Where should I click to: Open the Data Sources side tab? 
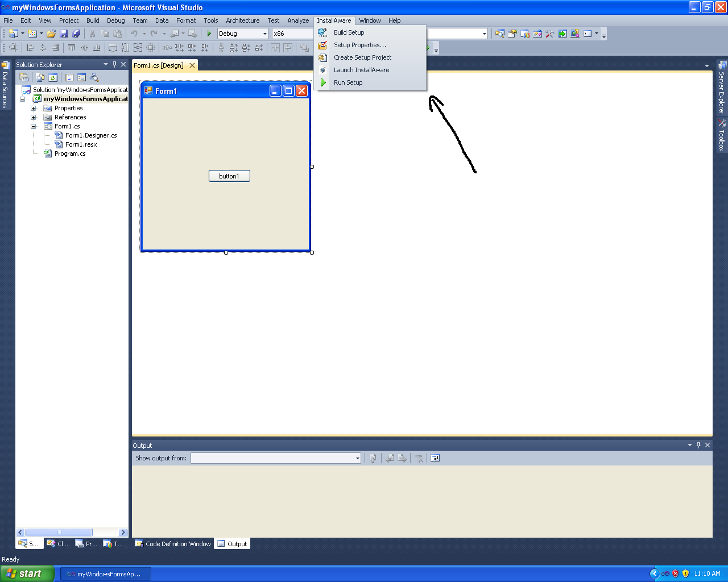click(5, 85)
